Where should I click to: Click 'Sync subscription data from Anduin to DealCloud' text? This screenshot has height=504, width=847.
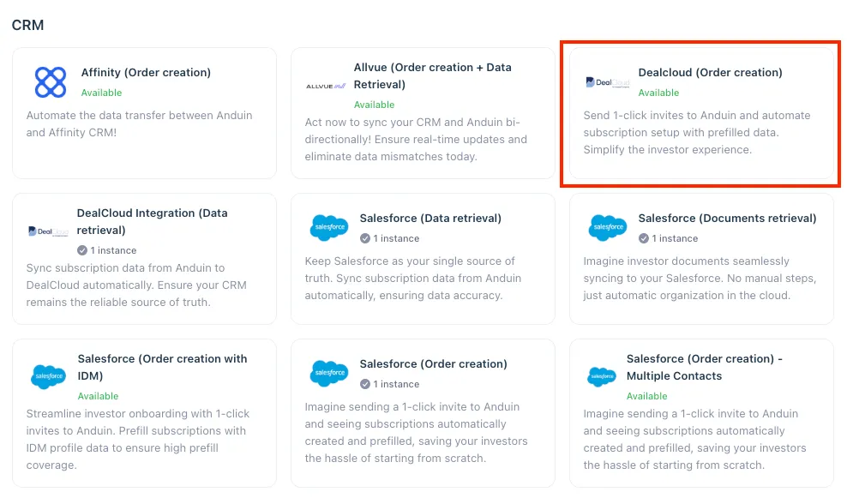(x=136, y=285)
